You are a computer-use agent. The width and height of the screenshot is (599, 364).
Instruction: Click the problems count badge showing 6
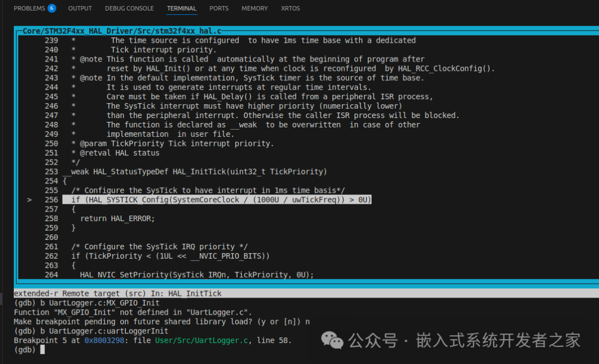tap(52, 8)
